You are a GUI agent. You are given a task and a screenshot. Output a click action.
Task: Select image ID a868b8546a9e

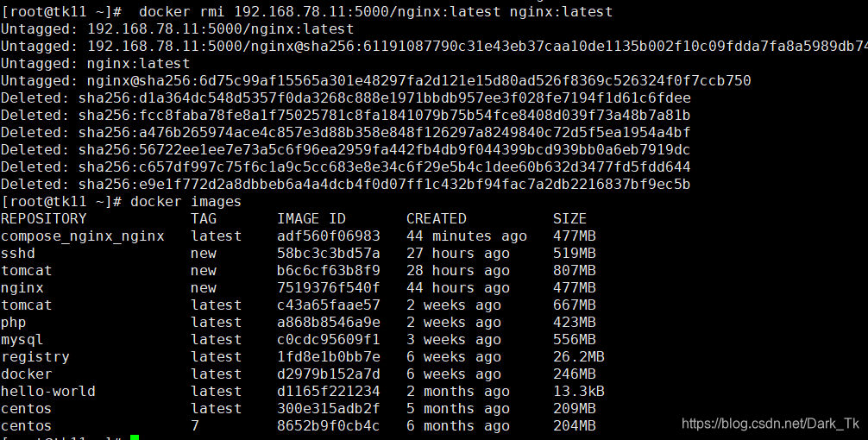click(328, 322)
